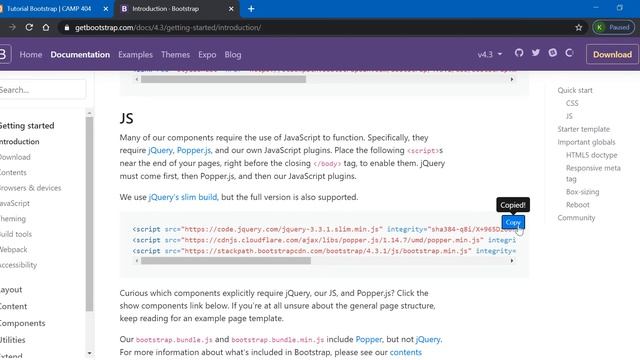Expand Layout sidebar section
The height and width of the screenshot is (360, 640).
(11, 290)
